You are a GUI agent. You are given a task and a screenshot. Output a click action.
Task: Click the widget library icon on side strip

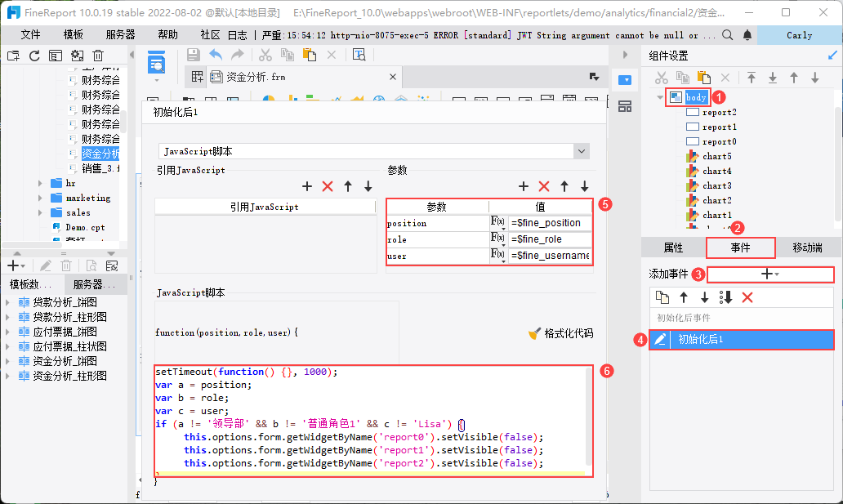pos(625,106)
